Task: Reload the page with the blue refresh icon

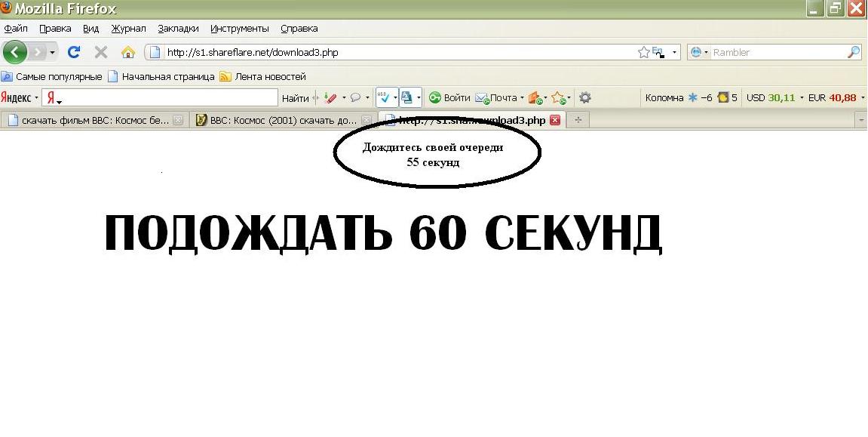Action: 74,52
